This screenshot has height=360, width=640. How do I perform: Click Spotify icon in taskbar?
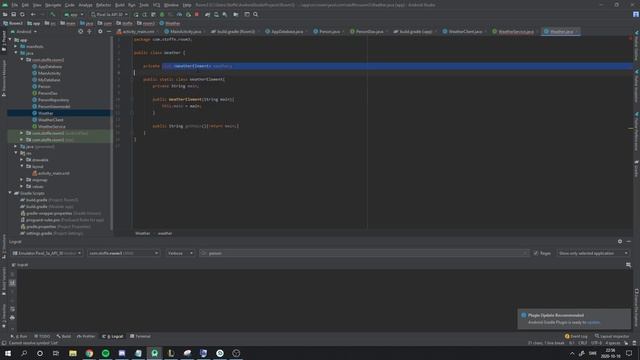coord(106,353)
